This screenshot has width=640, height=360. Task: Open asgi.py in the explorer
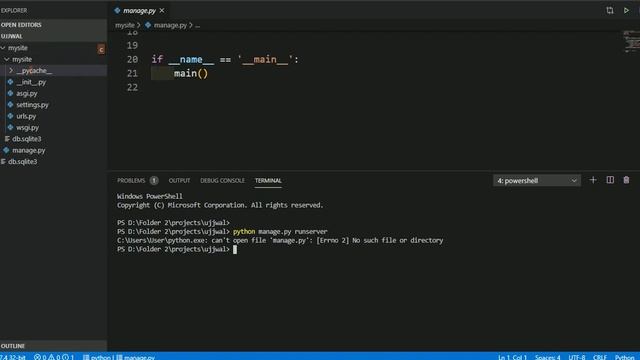click(x=27, y=93)
